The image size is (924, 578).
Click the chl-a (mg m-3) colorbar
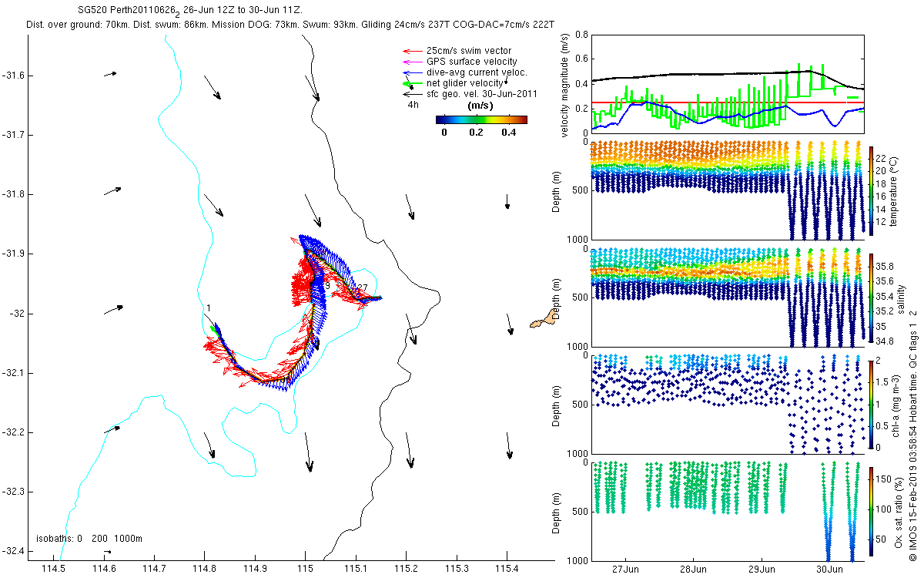[x=871, y=404]
